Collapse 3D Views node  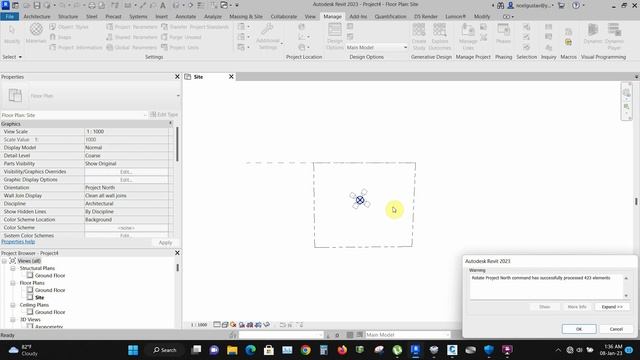point(13,320)
